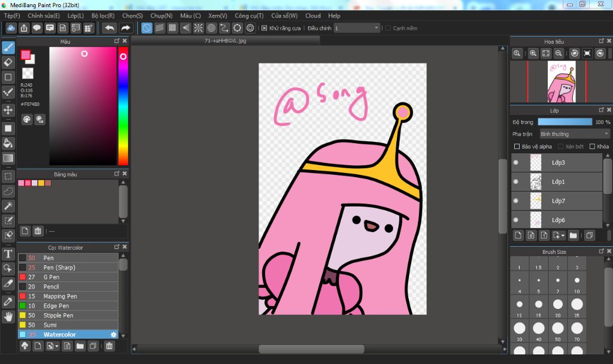Select the Edge Pen brush

[68, 306]
